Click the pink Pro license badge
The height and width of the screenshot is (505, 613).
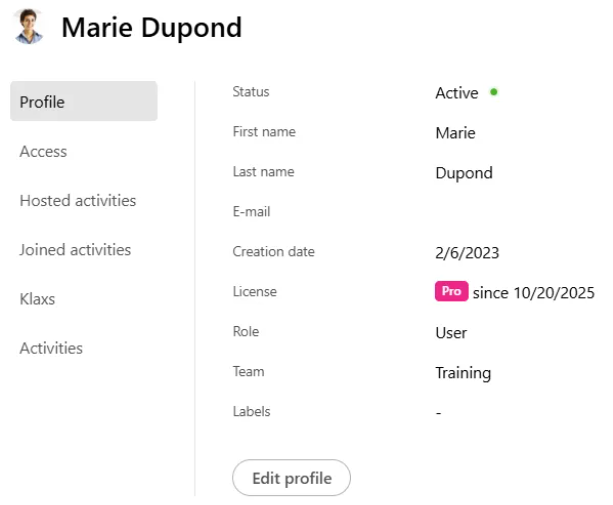(x=451, y=292)
